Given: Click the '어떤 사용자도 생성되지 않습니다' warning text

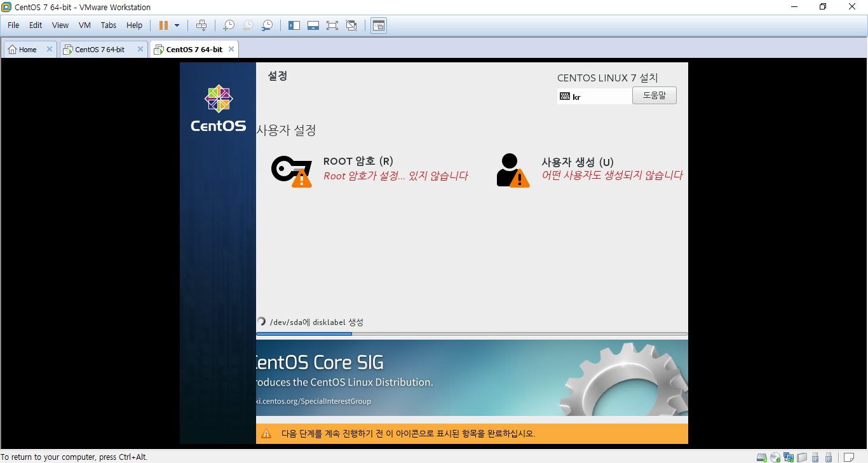Looking at the screenshot, I should (x=612, y=176).
